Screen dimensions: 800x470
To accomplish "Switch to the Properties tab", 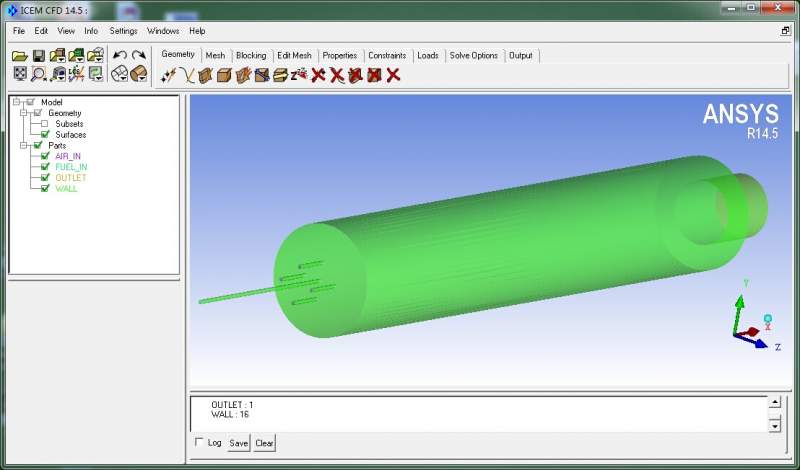I will [340, 55].
